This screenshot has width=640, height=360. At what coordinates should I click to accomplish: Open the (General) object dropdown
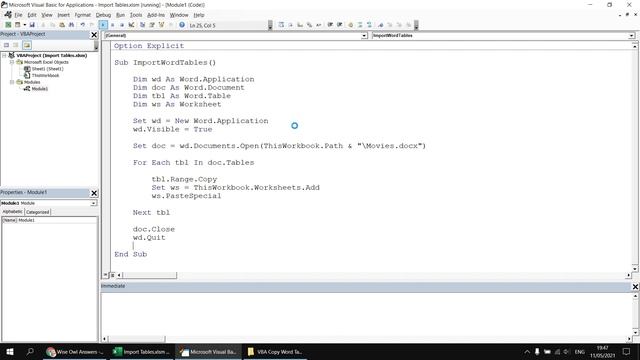coord(364,36)
